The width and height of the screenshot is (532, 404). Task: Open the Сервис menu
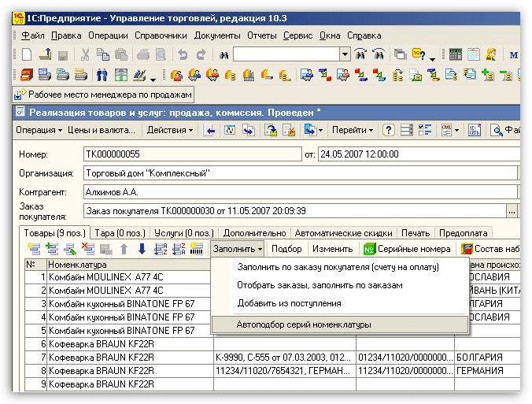pyautogui.click(x=297, y=35)
